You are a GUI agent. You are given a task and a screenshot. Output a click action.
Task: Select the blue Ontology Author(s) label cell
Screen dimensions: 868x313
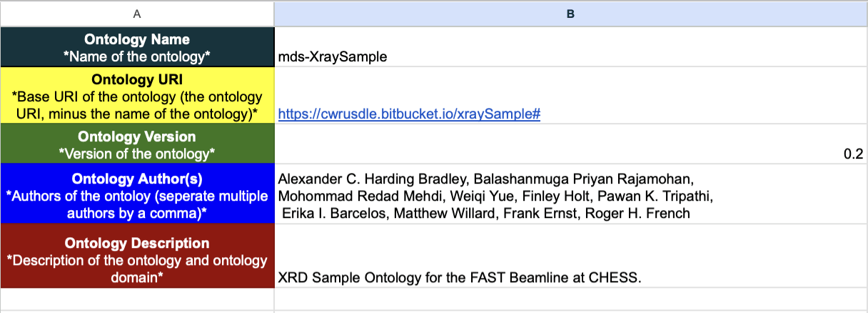click(x=137, y=194)
